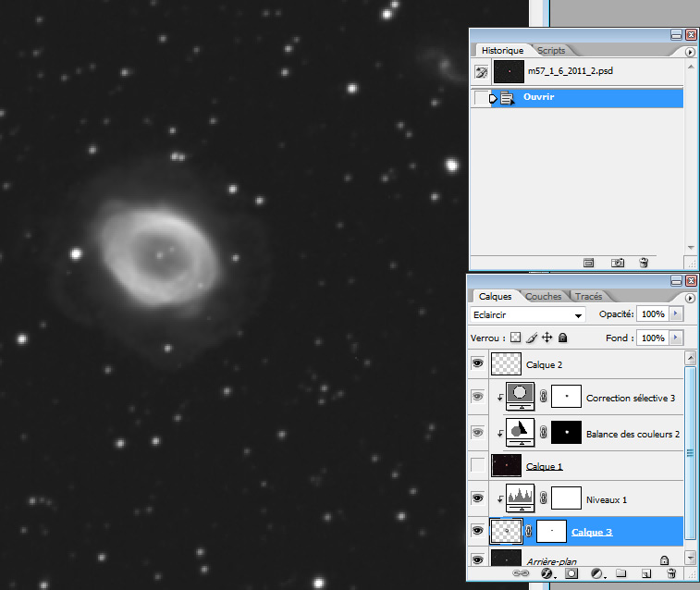Select the Calque 2 layer thumbnail
The height and width of the screenshot is (590, 700).
[506, 363]
